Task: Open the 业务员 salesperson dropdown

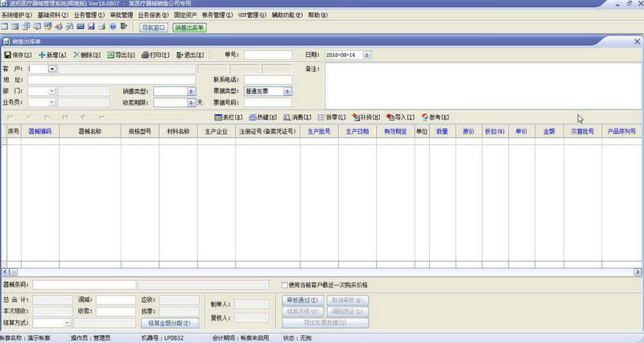Action: (52, 102)
